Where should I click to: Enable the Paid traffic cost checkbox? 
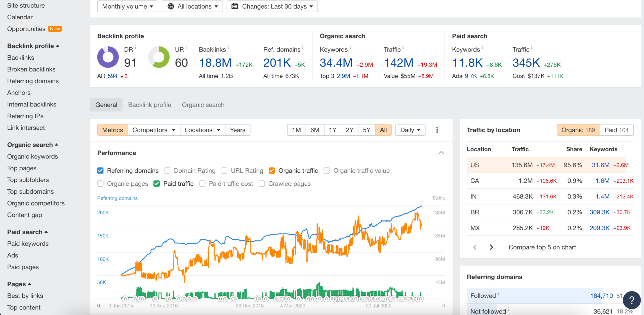coord(202,184)
